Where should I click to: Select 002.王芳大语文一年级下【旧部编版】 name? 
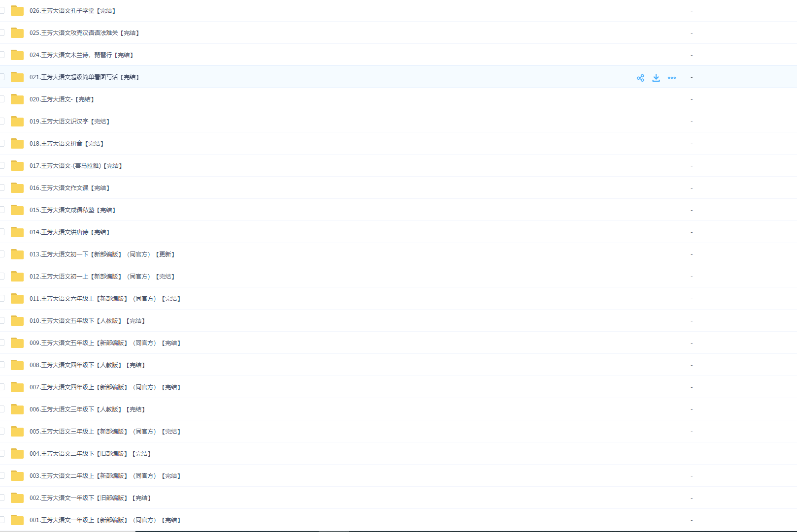click(90, 498)
